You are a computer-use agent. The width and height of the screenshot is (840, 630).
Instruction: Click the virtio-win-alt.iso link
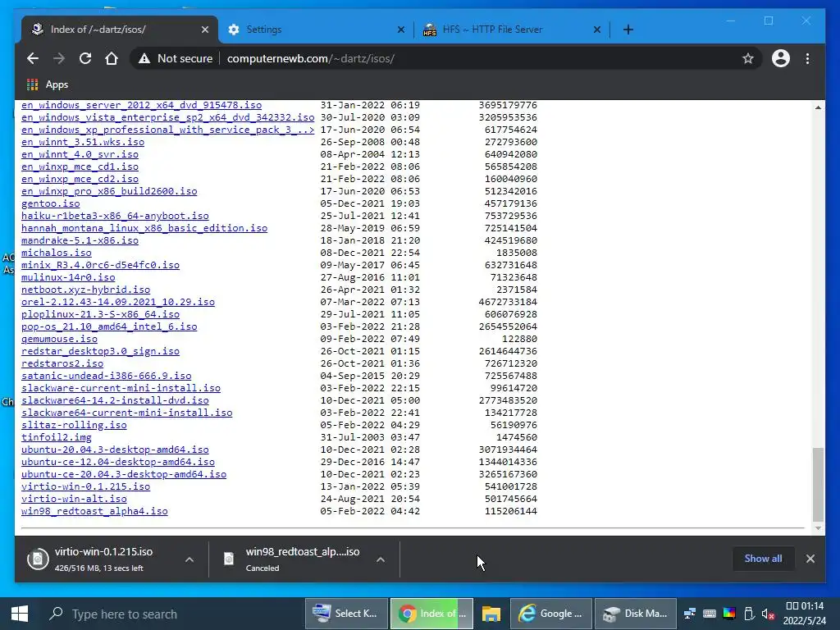[74, 500]
